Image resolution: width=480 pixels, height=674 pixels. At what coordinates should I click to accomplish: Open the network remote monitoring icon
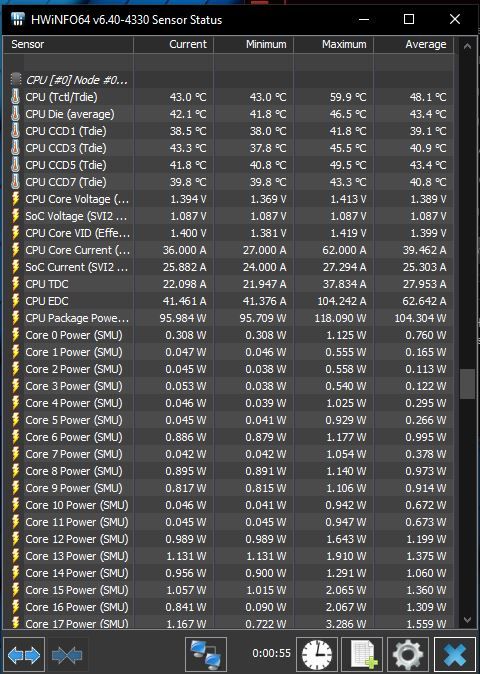206,655
